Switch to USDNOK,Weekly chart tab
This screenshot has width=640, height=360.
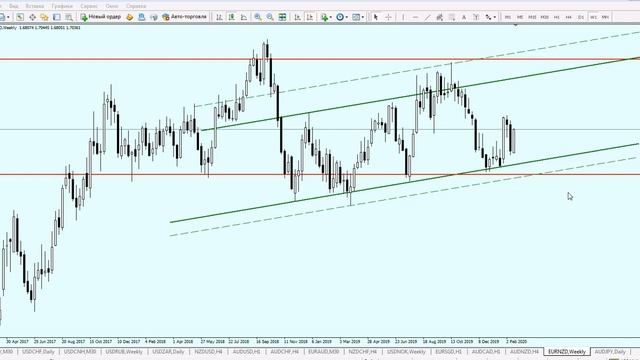click(x=406, y=351)
